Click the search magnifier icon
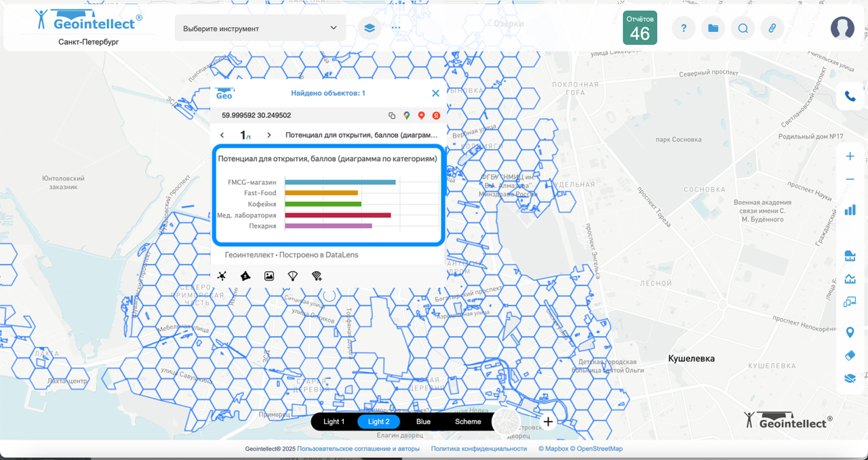 click(743, 28)
